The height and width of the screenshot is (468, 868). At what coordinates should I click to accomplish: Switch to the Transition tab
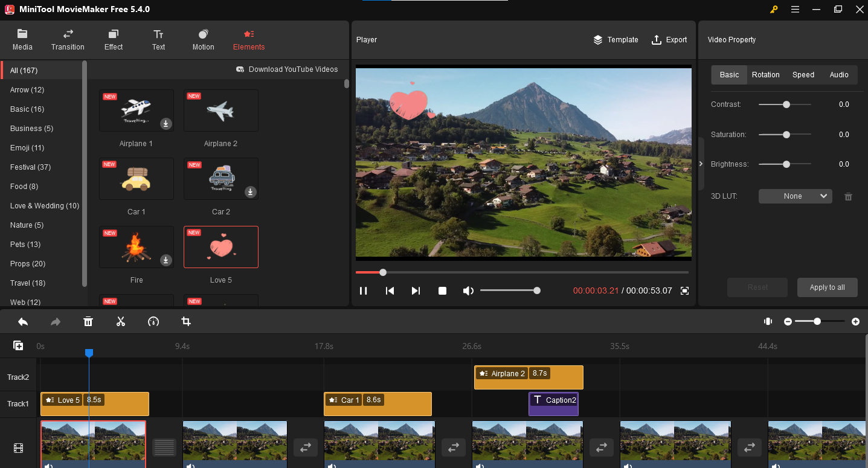coord(68,40)
